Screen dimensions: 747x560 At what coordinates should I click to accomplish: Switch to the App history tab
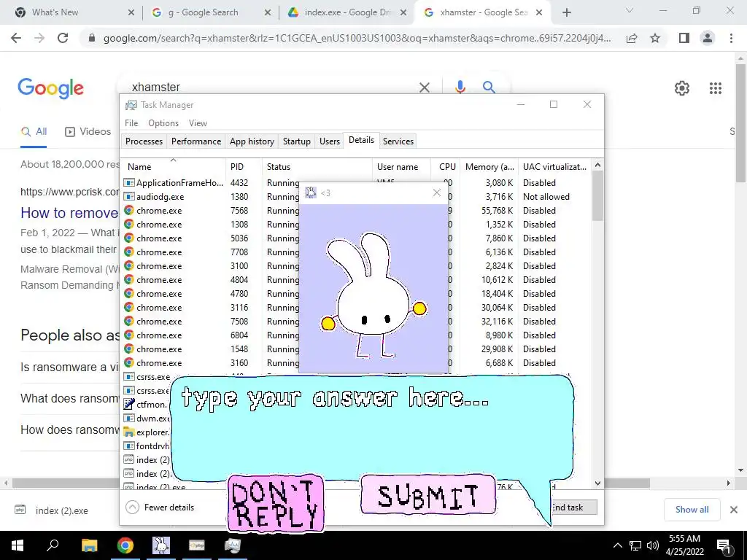pyautogui.click(x=252, y=141)
